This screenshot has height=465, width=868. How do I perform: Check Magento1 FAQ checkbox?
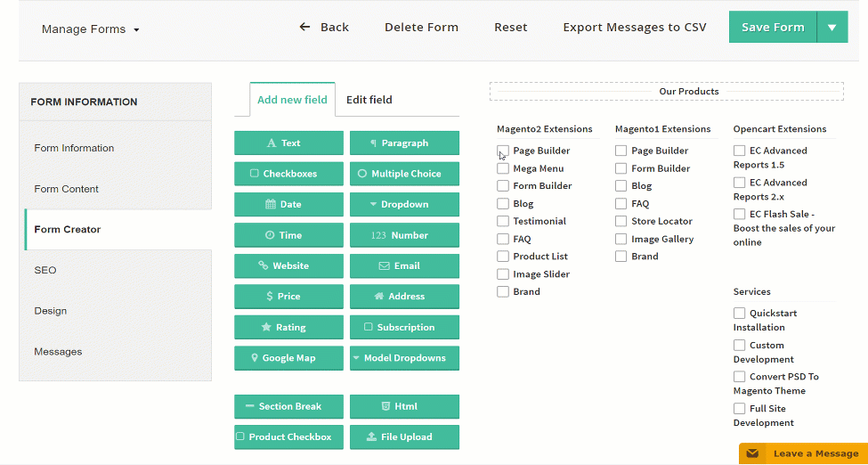[621, 203]
